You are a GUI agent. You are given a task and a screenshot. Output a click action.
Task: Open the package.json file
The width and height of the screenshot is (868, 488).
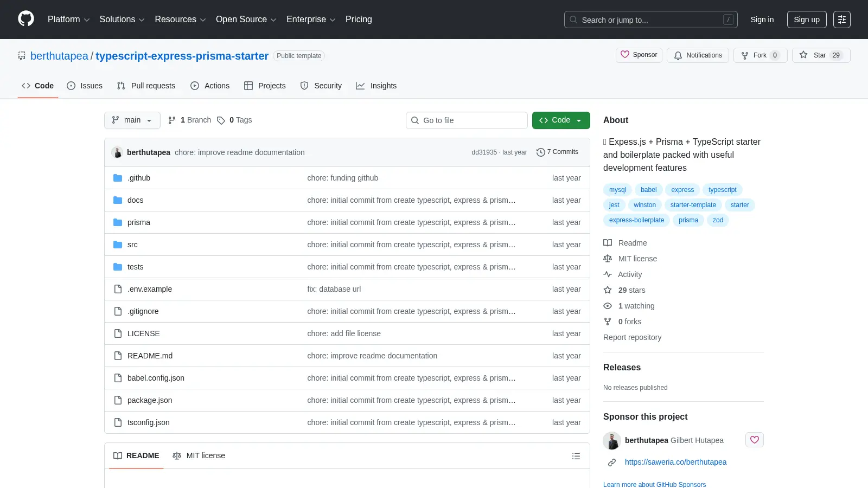click(x=150, y=400)
